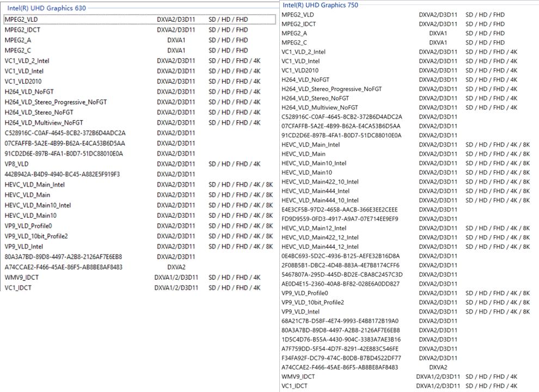
Task: Select 91CD2D6E-897B-4FA1 row in the UHD Graphics 630 list
Action: (x=140, y=154)
